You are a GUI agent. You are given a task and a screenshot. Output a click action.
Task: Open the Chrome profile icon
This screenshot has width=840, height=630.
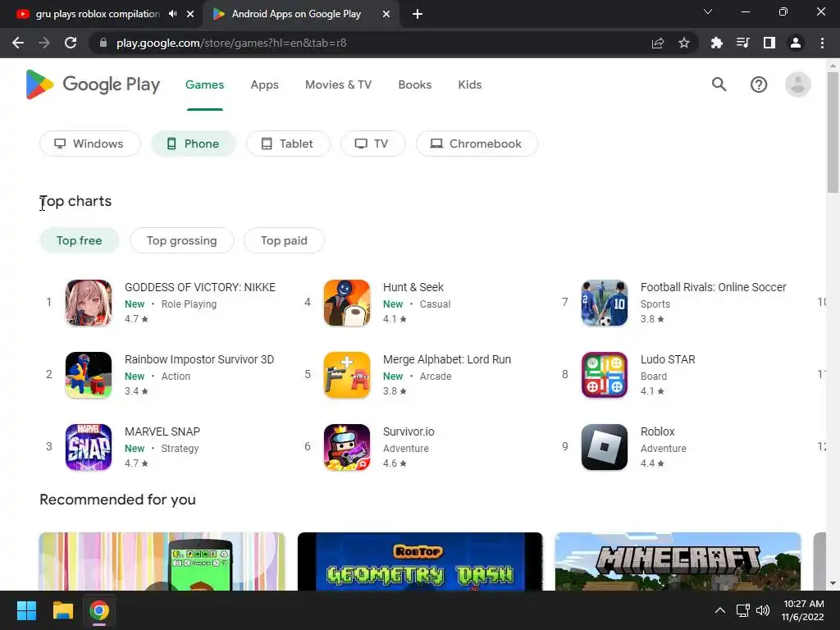[796, 43]
